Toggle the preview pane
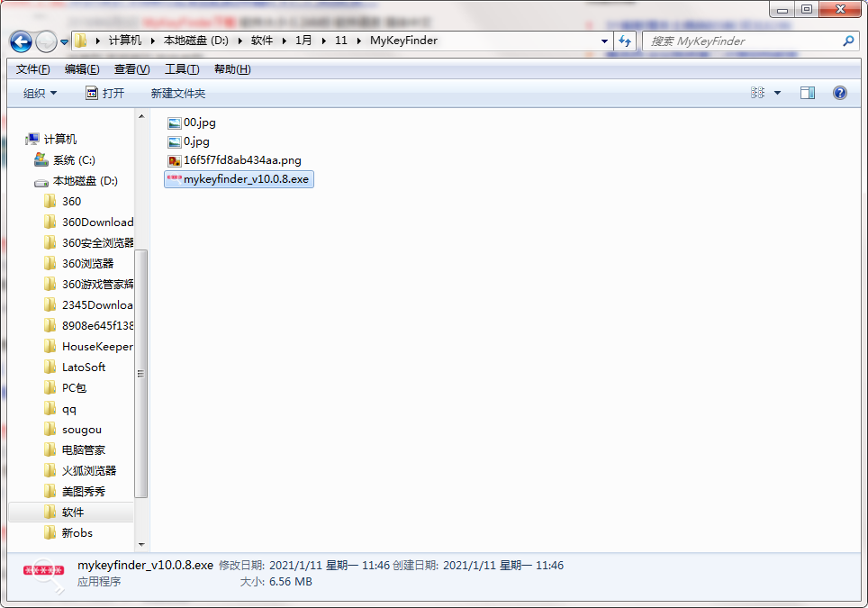Screen dimensions: 868x608 pos(808,92)
